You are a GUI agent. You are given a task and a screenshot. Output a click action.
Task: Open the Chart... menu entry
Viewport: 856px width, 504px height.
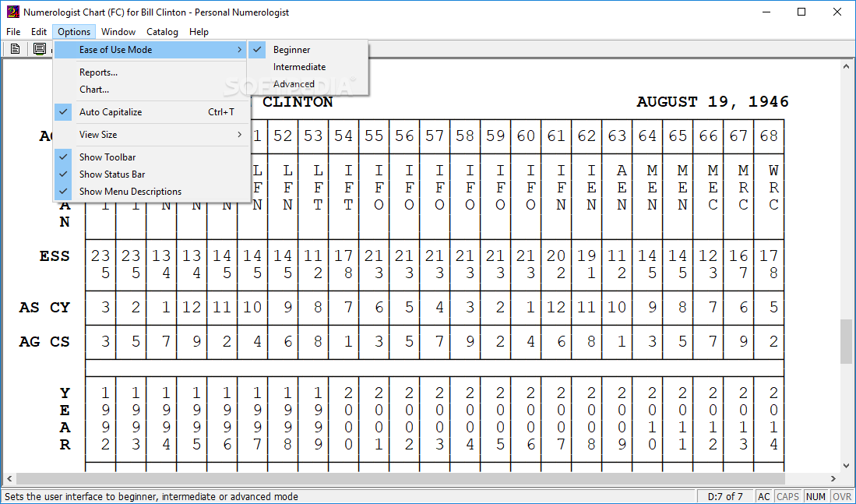[x=152, y=89]
